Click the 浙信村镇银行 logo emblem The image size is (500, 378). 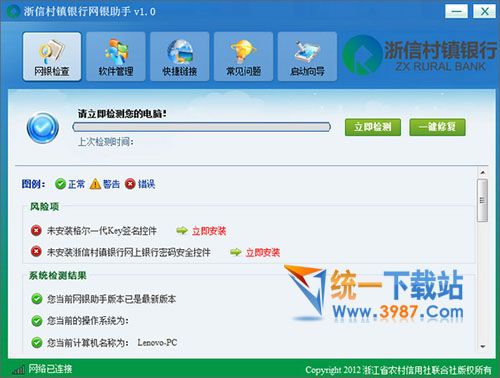[362, 55]
